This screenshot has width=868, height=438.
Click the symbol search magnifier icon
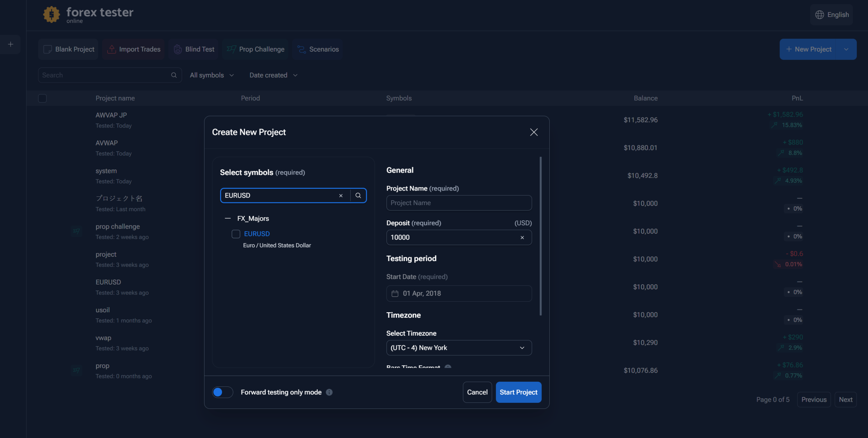click(x=358, y=196)
